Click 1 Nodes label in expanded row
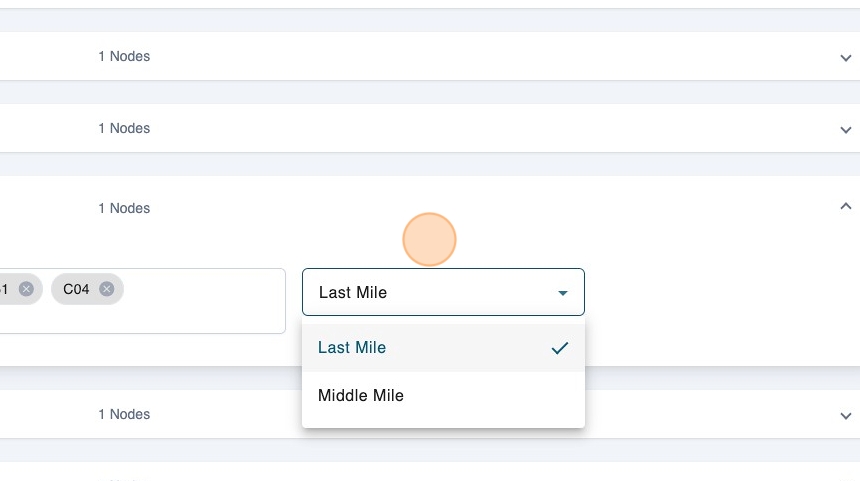Viewport: 860px width, 481px height. 124,208
